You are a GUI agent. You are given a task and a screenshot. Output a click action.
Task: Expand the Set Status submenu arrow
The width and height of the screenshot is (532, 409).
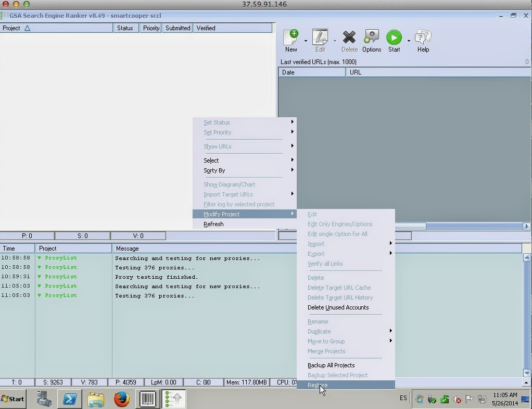coord(292,121)
